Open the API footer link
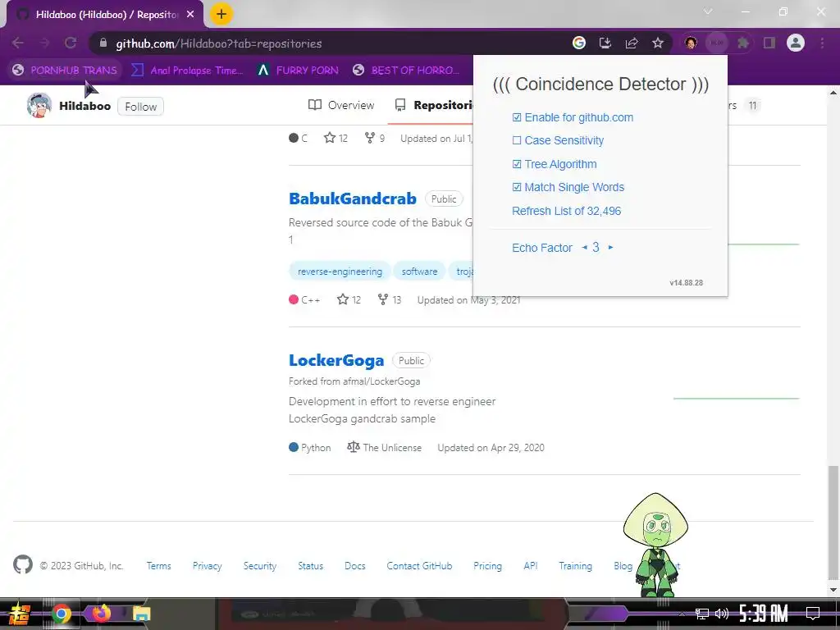 coord(531,566)
